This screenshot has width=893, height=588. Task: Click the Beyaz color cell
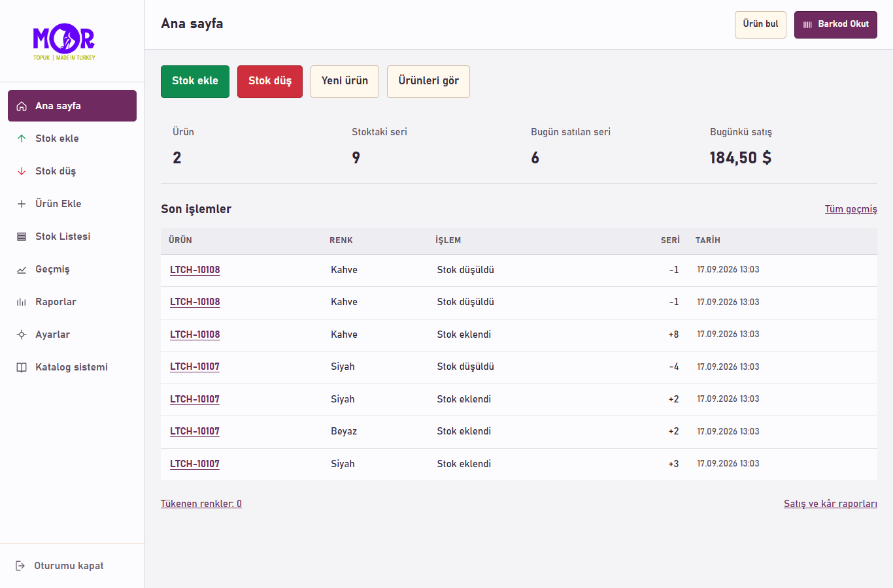[344, 431]
